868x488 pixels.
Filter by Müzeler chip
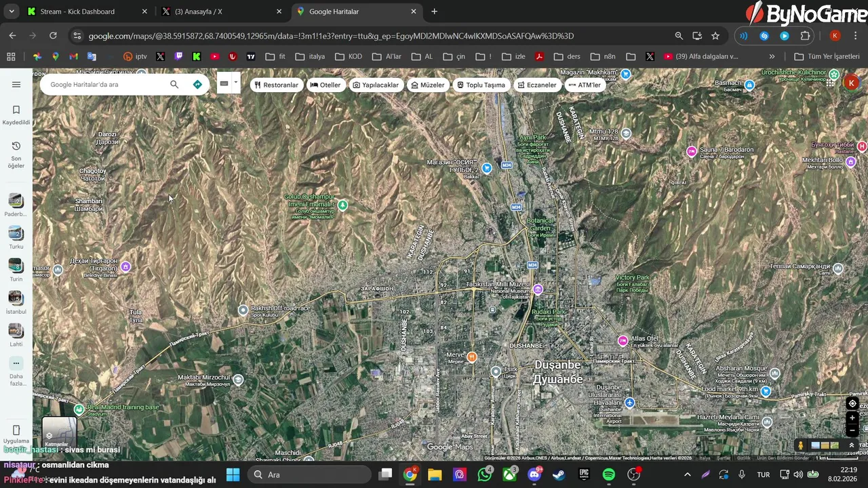tap(428, 85)
